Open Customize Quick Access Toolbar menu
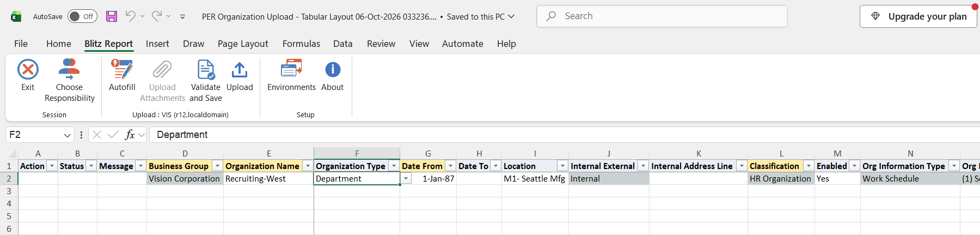 pyautogui.click(x=182, y=17)
